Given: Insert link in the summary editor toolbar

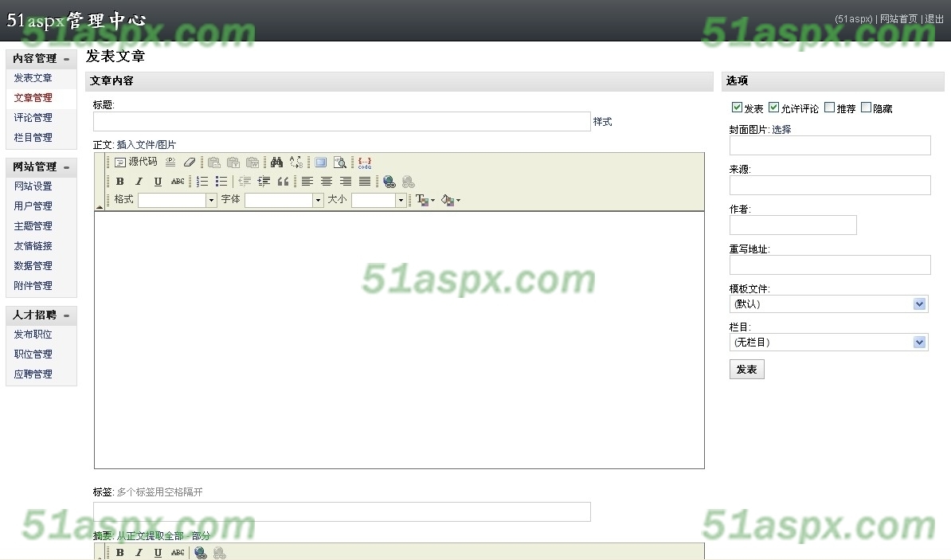Looking at the screenshot, I should [200, 552].
